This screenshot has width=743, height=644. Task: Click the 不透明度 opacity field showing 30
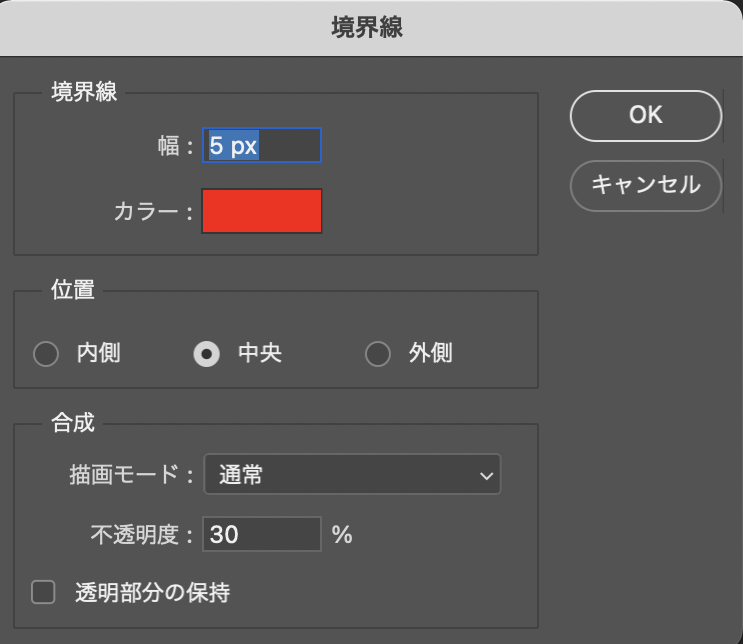(262, 535)
